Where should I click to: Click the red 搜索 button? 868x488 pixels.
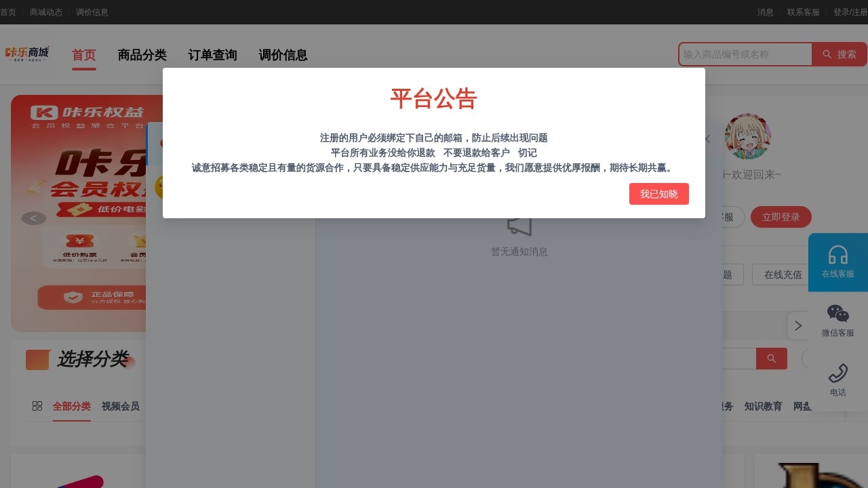coord(840,54)
